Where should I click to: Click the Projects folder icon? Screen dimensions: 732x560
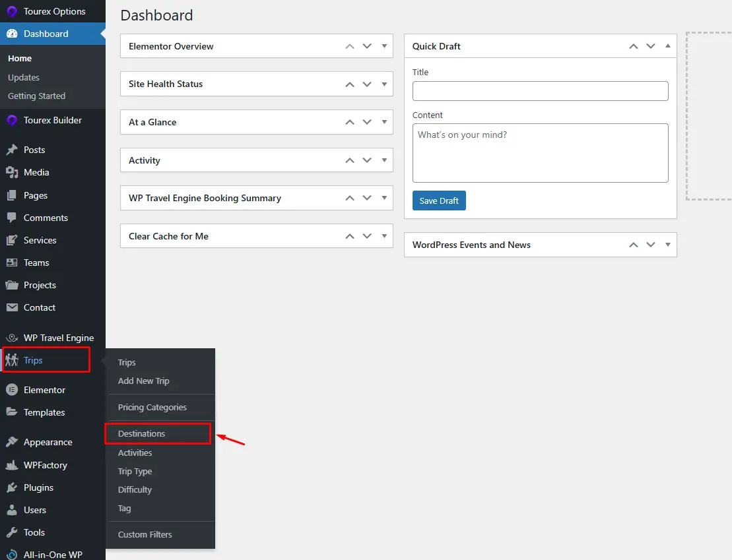coord(12,285)
